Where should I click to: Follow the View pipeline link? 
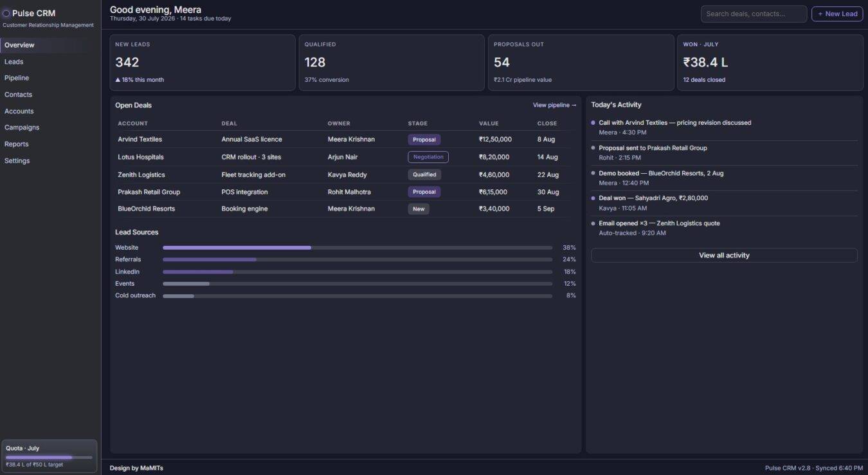[554, 105]
